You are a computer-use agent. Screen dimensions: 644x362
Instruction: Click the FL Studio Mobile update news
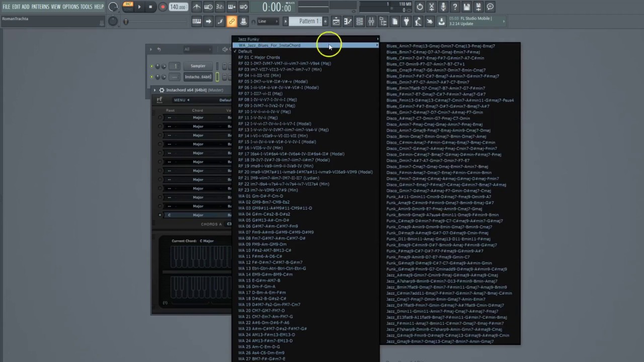pos(476,21)
